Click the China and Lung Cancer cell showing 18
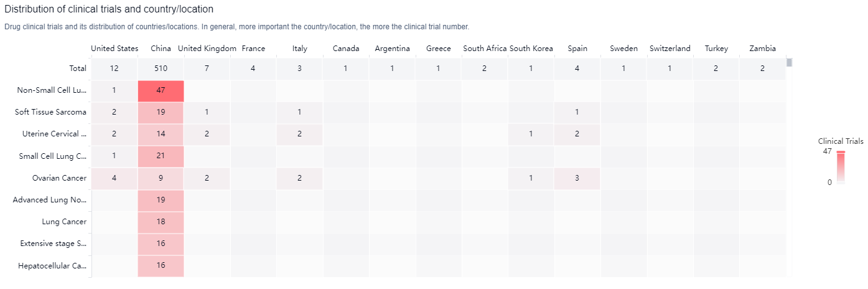 161,222
